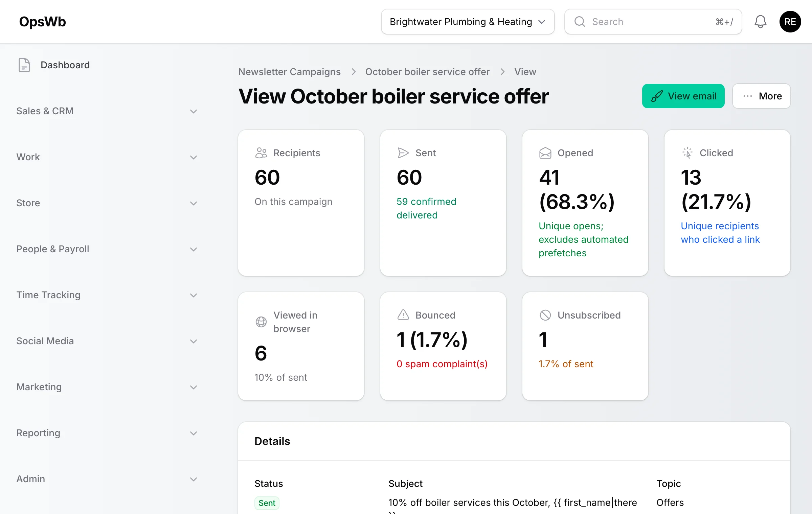
Task: Open the OpsWb logo home
Action: [43, 22]
